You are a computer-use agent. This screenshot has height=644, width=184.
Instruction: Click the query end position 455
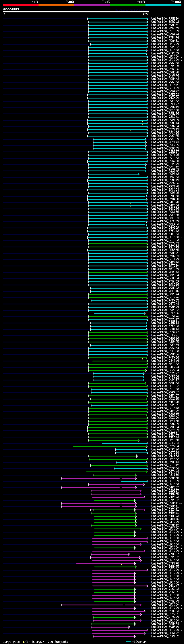[145, 14]
